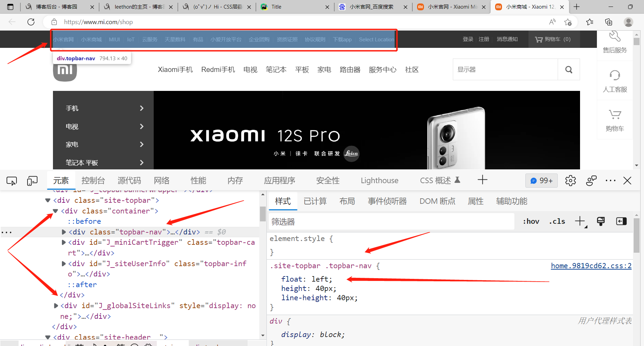
Task: Open the 事件侦听器 sub-tab
Action: (x=387, y=201)
